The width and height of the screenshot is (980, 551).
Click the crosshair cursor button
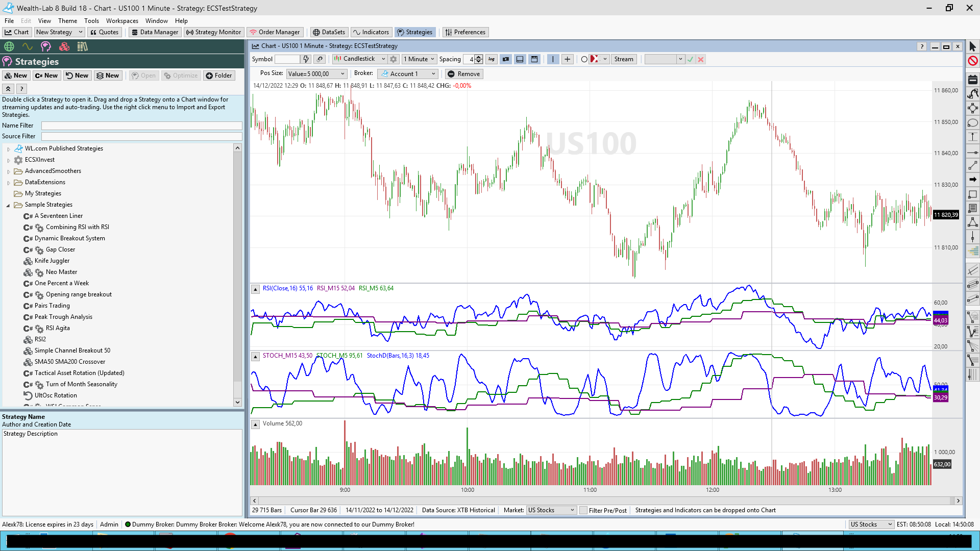click(x=567, y=59)
